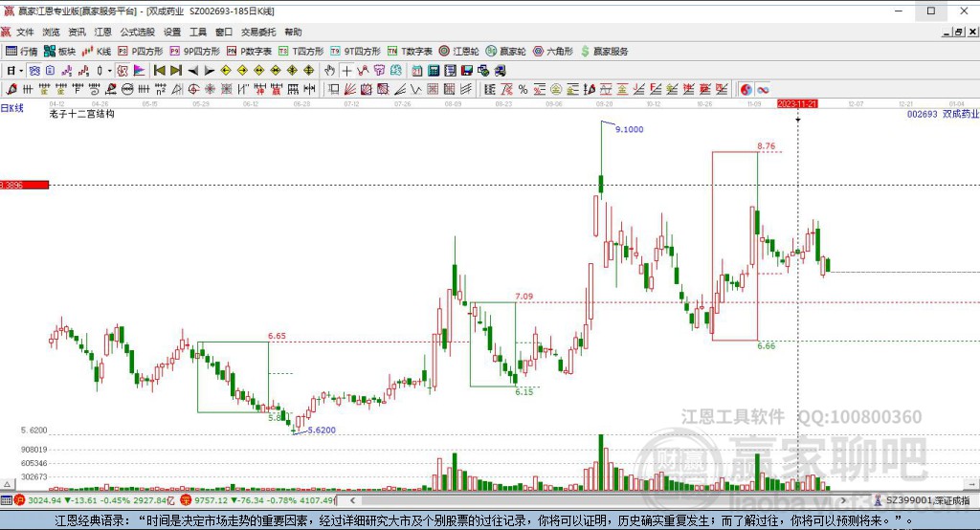This screenshot has height=530, width=980.
Task: Click the infinity symbol icon
Action: (x=763, y=89)
